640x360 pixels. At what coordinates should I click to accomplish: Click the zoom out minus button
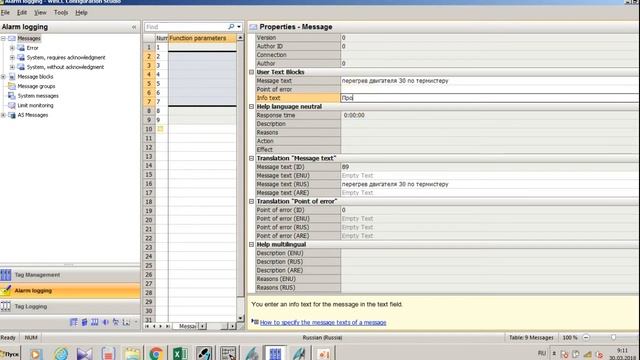click(586, 338)
